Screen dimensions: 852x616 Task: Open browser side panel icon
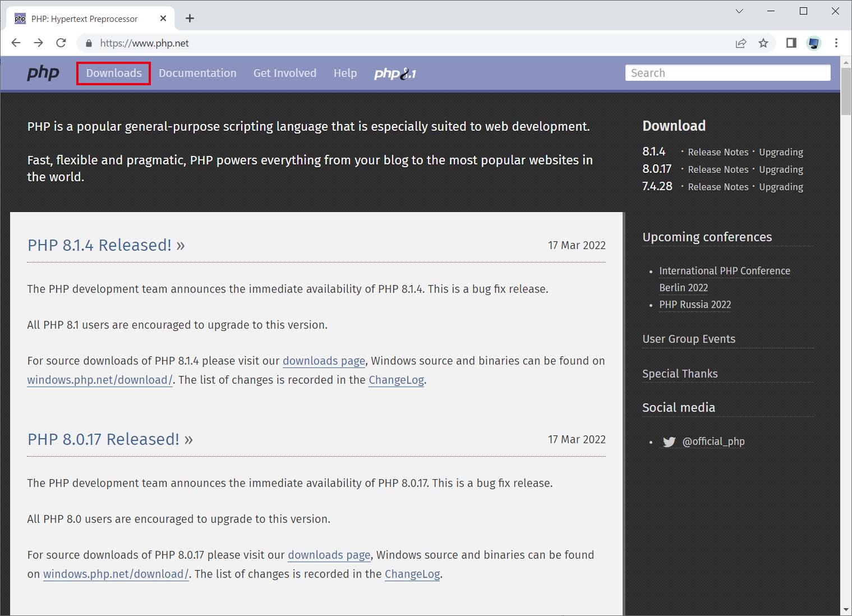791,43
